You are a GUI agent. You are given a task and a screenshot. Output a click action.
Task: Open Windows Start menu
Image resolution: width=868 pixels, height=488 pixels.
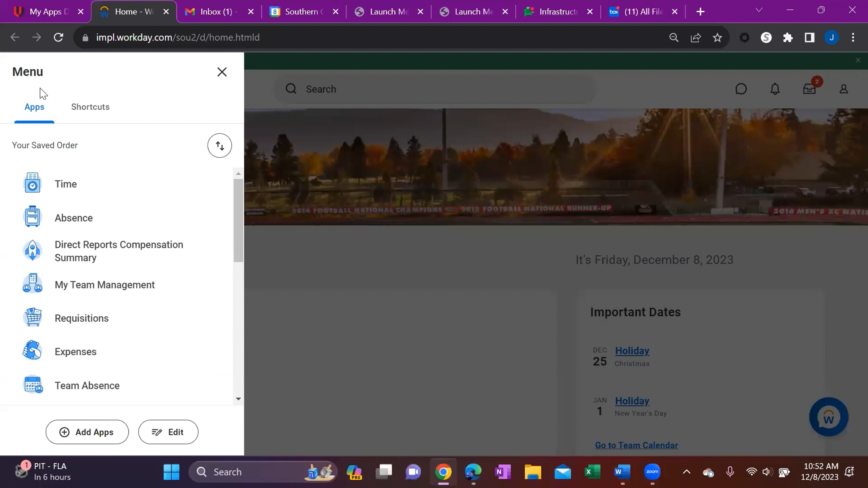(x=171, y=472)
